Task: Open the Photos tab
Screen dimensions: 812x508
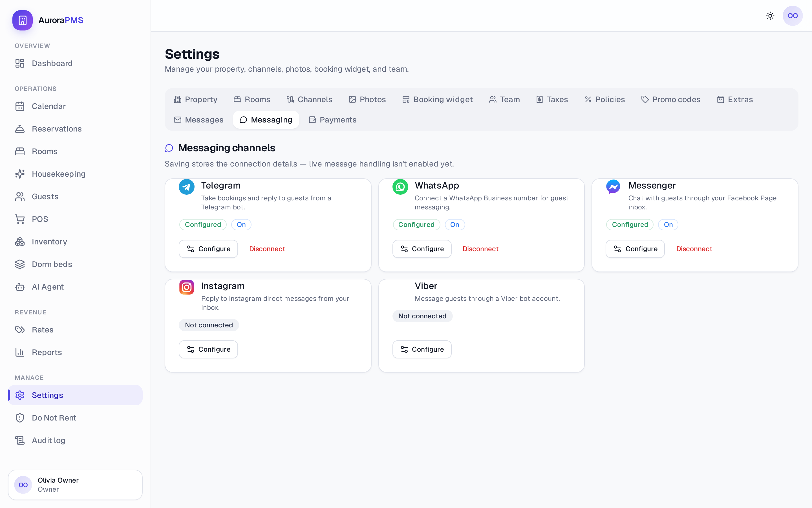Action: pos(367,99)
